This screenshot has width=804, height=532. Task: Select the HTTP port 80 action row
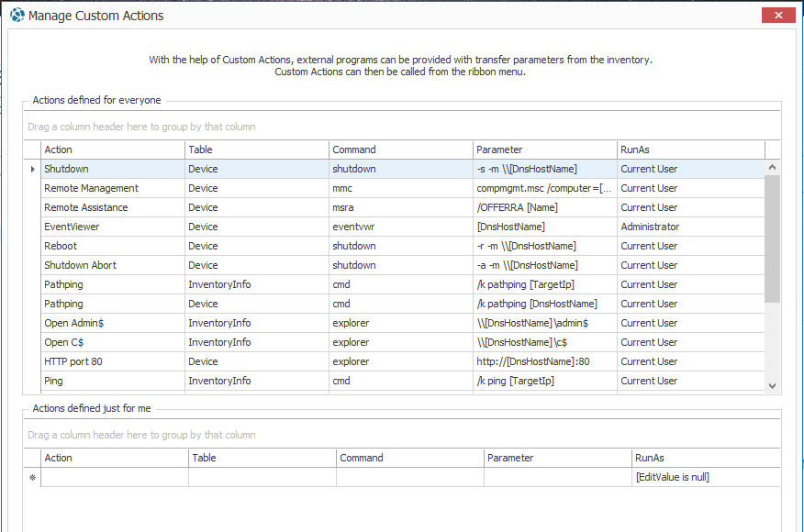click(73, 361)
